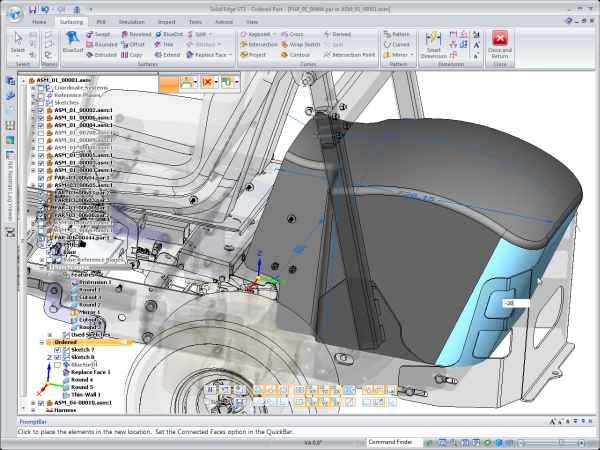Image resolution: width=600 pixels, height=450 pixels.
Task: Expand the Mirror dropdown options
Action: 413,55
